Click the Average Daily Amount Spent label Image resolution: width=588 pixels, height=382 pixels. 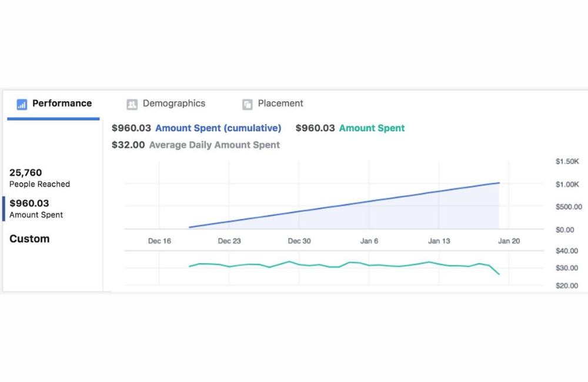point(214,145)
